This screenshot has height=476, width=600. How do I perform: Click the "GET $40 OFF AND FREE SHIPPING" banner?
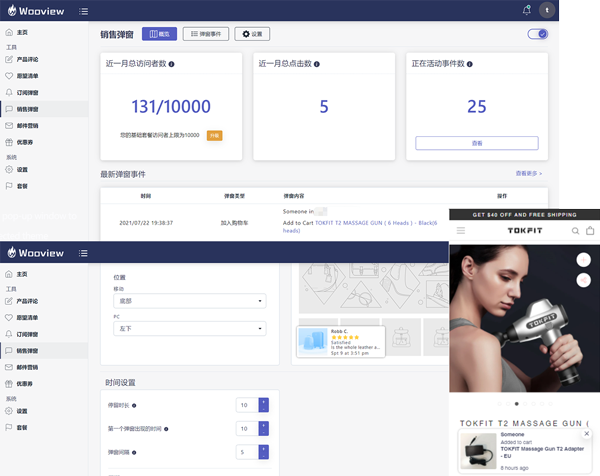[x=525, y=215]
